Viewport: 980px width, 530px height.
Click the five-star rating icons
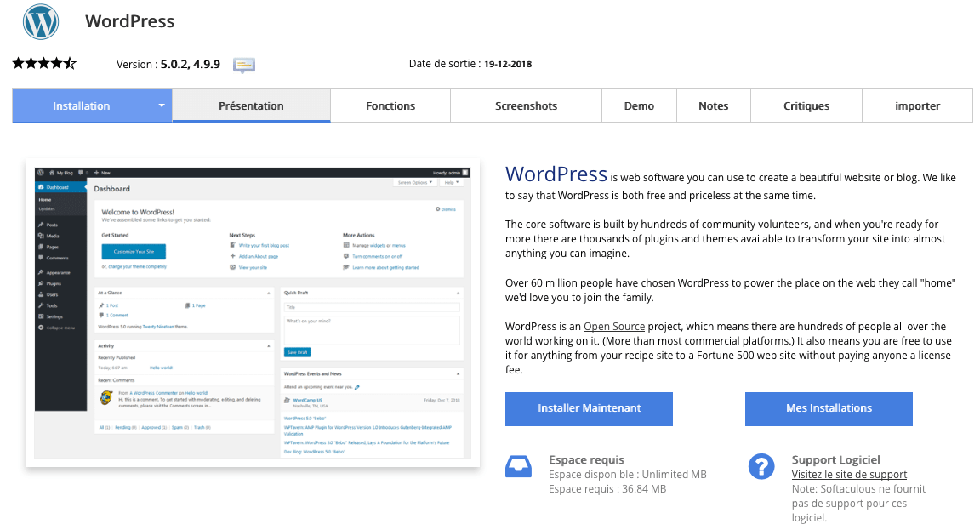(44, 63)
